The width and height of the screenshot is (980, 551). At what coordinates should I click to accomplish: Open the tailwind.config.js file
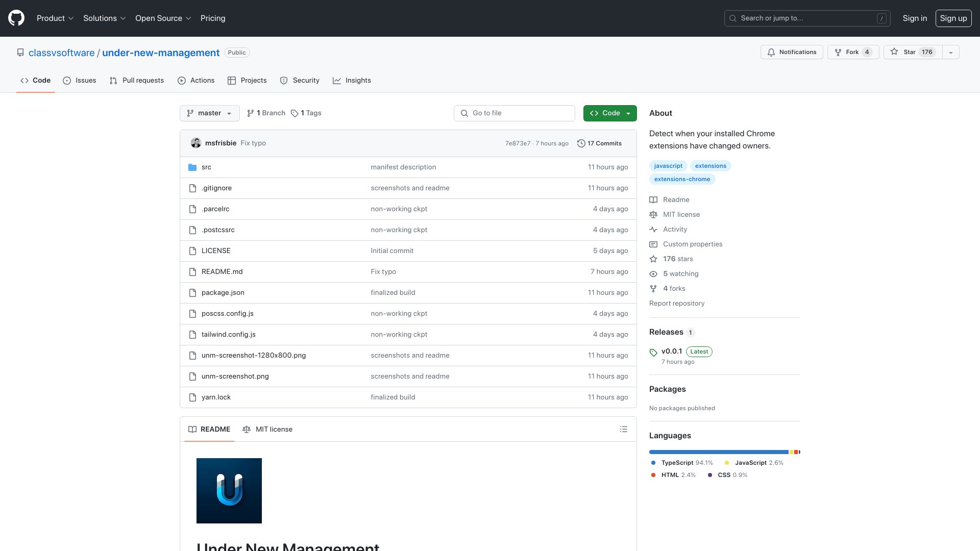(229, 335)
